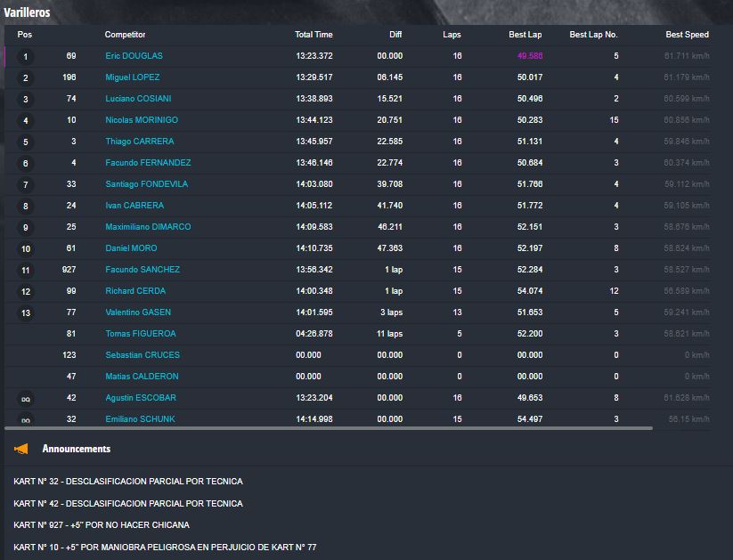Viewport: 733px width, 560px height.
Task: Click the Varilleros category title
Action: 27,12
